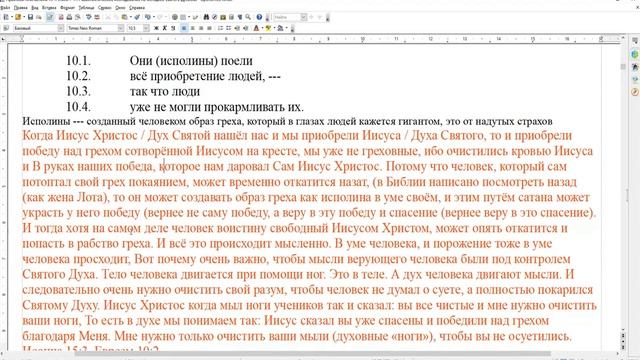Open the Справка menu
The image size is (640, 360).
click(137, 8)
